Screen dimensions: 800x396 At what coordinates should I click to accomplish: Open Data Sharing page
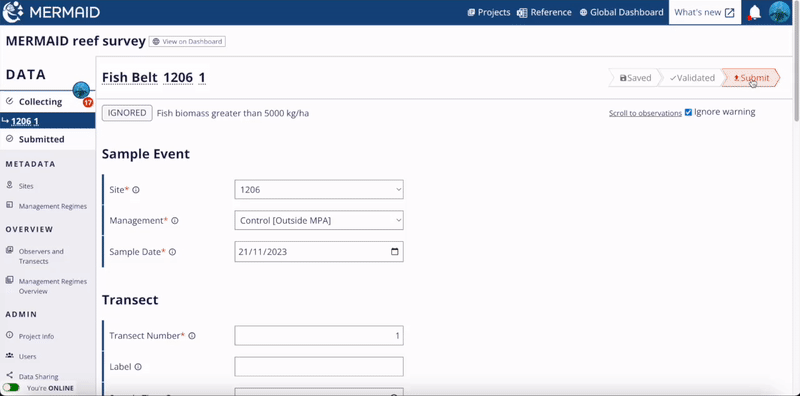click(x=38, y=377)
